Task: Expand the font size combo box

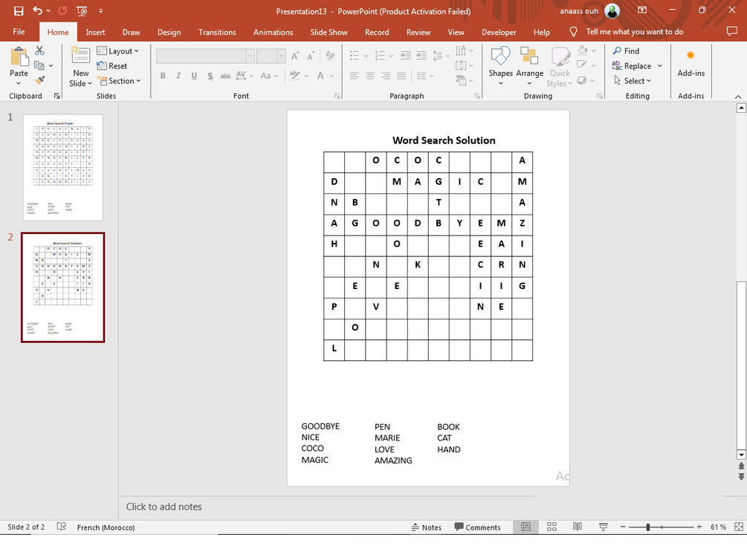Action: click(281, 56)
